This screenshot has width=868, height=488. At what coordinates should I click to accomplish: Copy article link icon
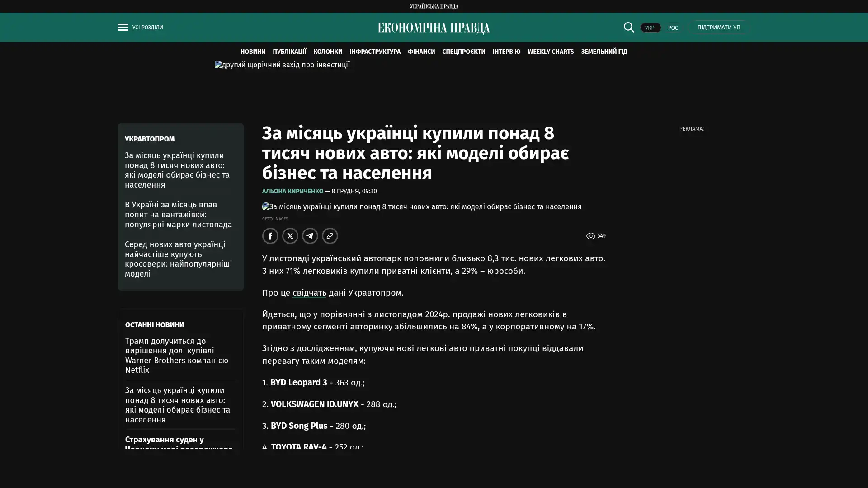point(330,236)
